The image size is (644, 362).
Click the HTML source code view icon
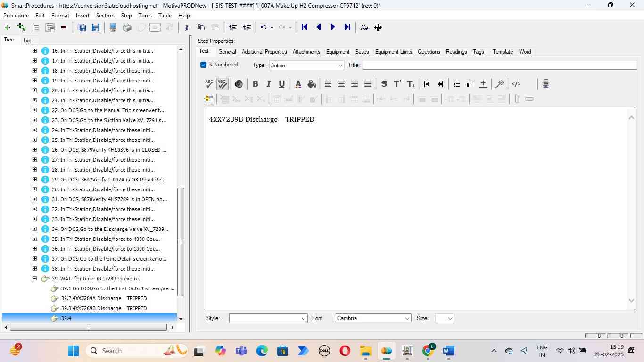516,84
